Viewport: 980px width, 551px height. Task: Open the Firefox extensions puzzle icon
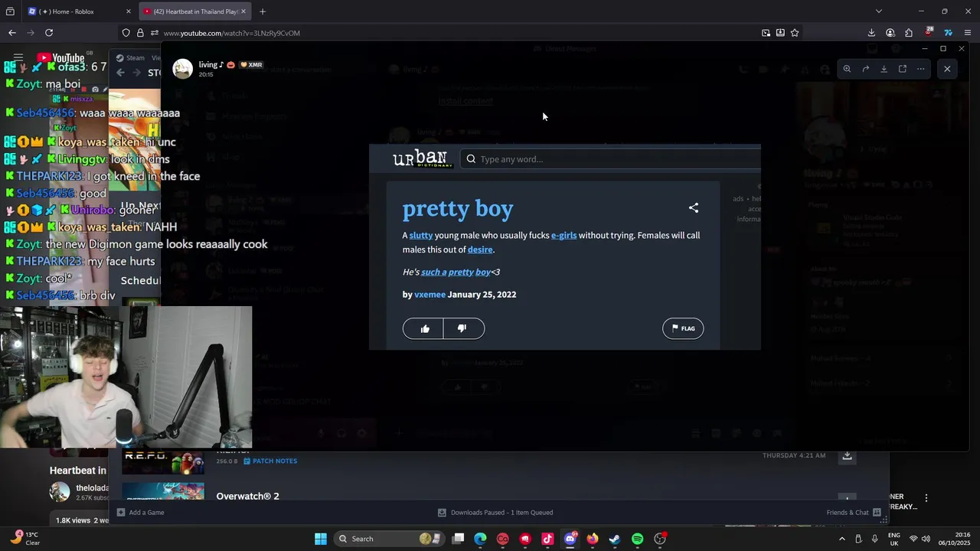coord(909,33)
